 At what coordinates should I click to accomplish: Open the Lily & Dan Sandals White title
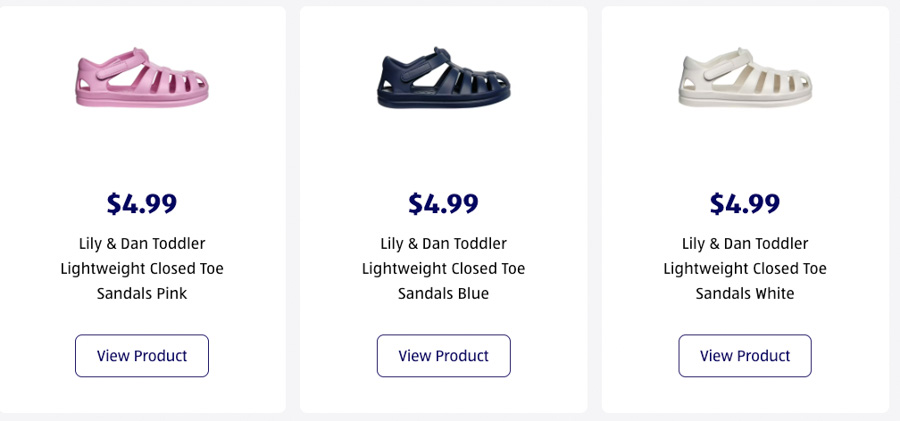click(745, 268)
